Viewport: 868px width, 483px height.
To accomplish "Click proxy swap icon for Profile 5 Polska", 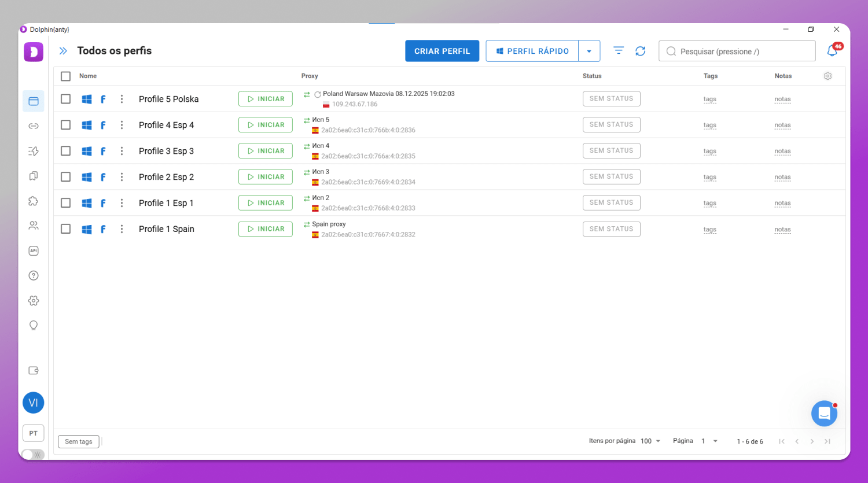I will [307, 94].
